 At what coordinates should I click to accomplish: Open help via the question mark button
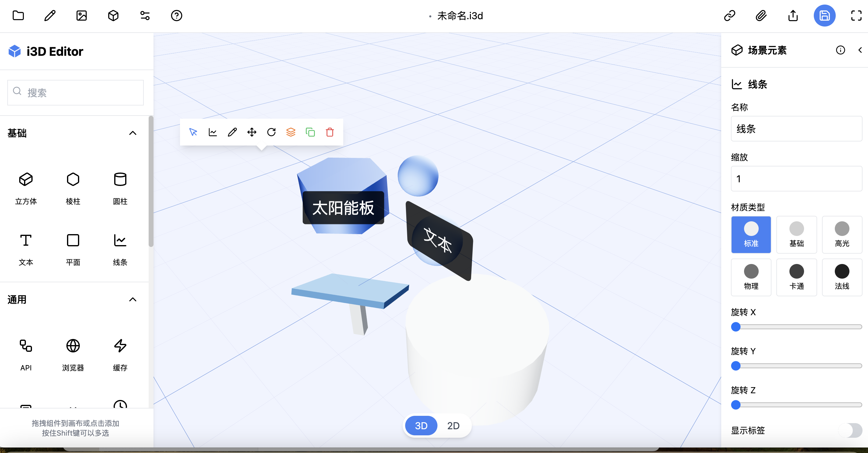[176, 16]
